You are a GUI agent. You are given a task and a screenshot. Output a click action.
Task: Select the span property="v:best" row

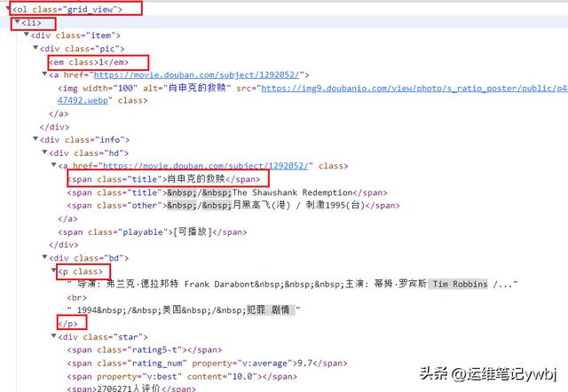pyautogui.click(x=182, y=376)
